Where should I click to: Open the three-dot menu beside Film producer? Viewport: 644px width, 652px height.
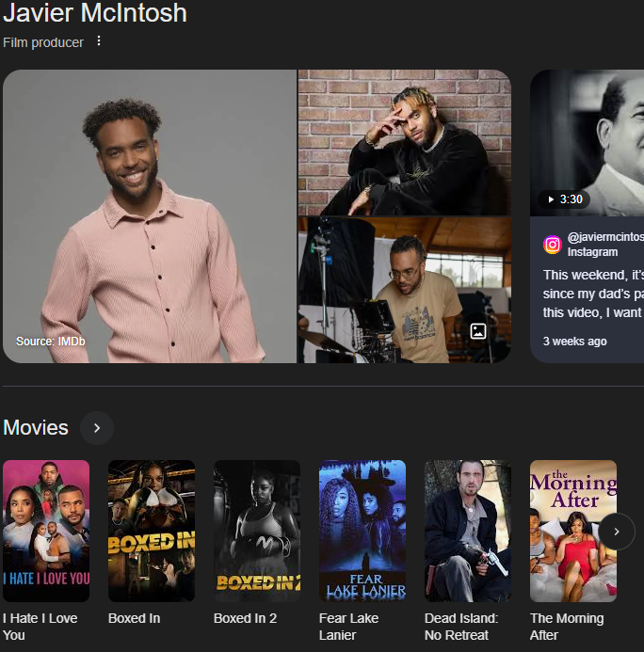pos(99,40)
